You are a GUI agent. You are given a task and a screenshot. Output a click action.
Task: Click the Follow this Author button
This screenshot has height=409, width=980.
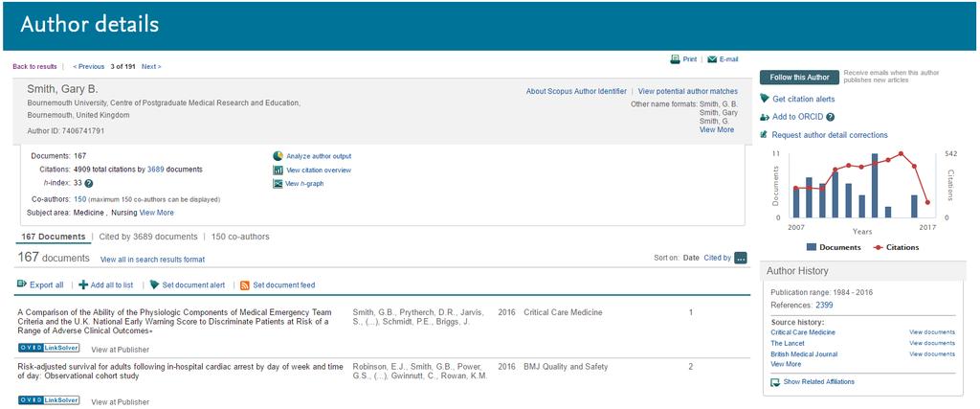point(799,78)
